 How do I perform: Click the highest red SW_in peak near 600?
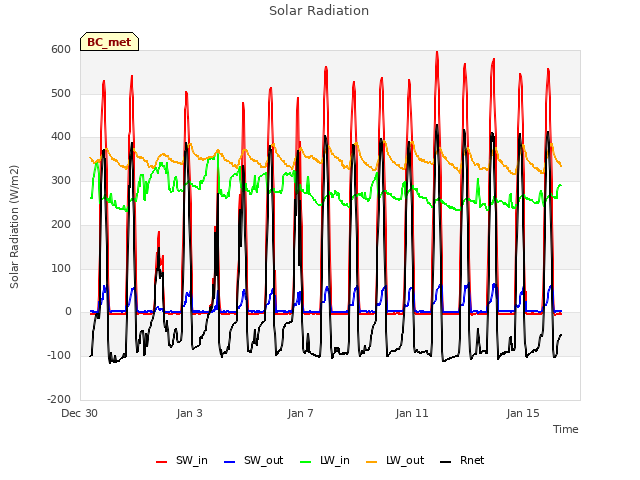(x=437, y=52)
